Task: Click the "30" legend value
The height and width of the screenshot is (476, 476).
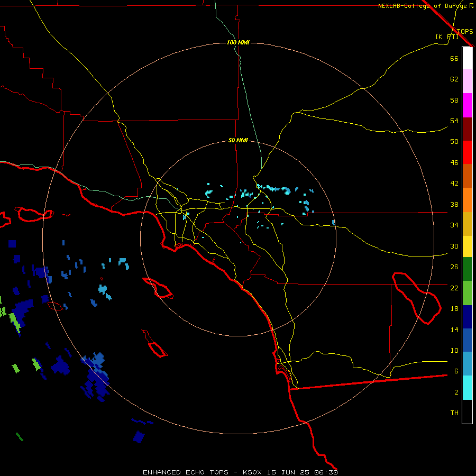Action: pos(454,246)
